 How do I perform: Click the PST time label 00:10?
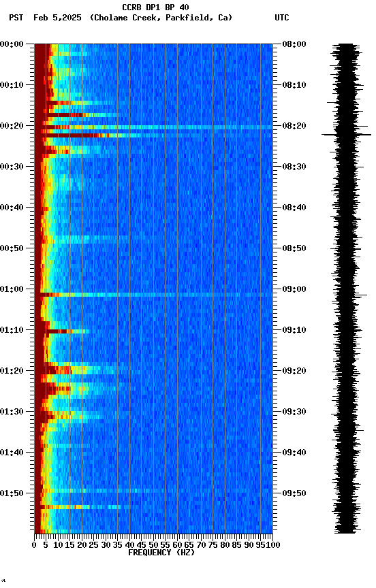[12, 85]
